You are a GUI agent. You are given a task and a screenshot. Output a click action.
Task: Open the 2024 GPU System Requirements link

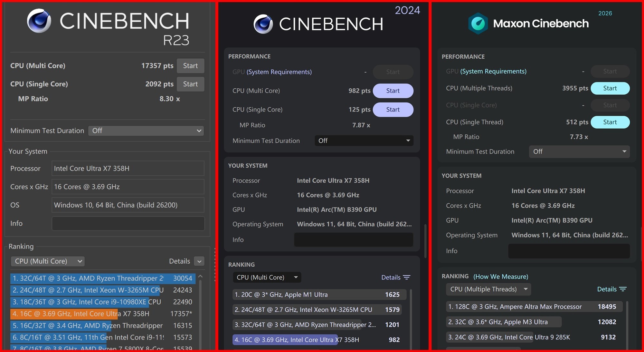click(279, 72)
